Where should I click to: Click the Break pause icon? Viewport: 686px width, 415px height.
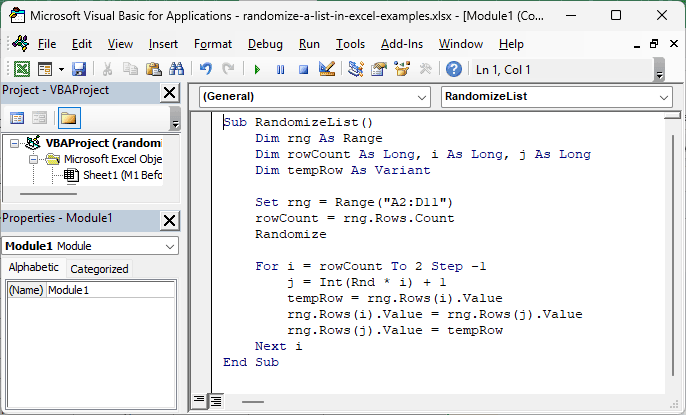coord(280,70)
